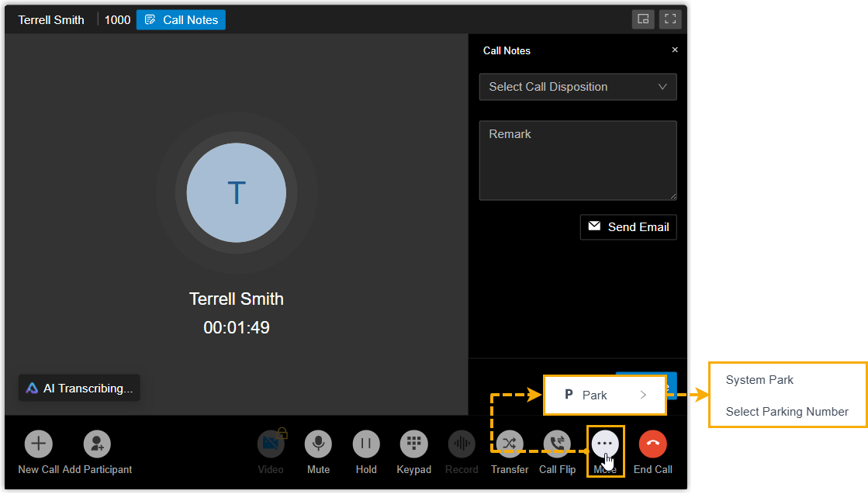
Task: Click the Transfer call icon
Action: point(510,444)
